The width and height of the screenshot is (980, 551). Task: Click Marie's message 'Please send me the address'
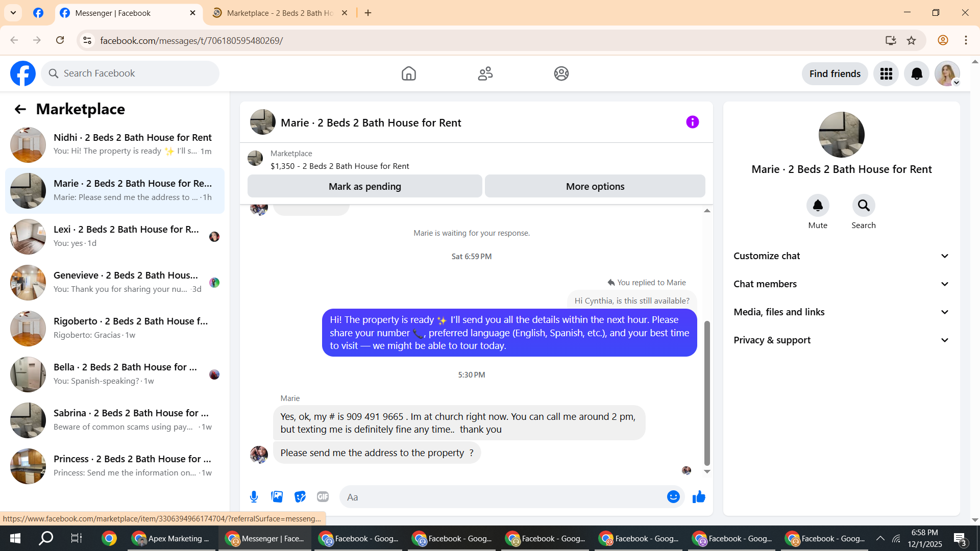[377, 453]
